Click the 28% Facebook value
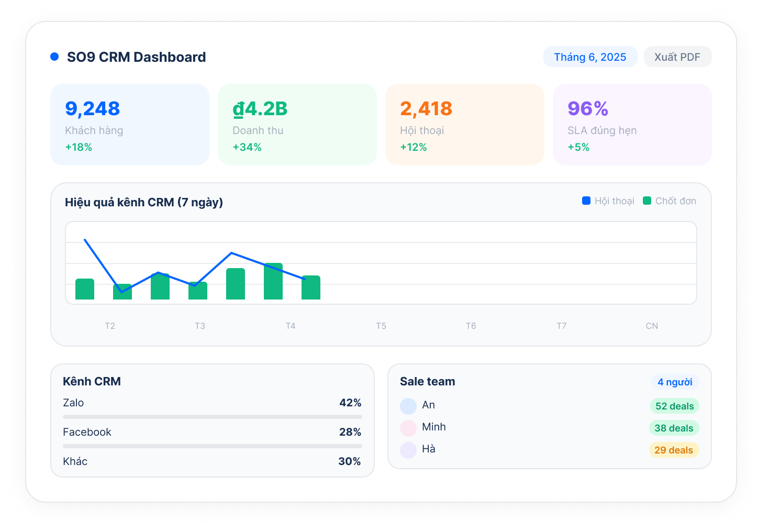Screen dimensions: 758x532 [350, 432]
